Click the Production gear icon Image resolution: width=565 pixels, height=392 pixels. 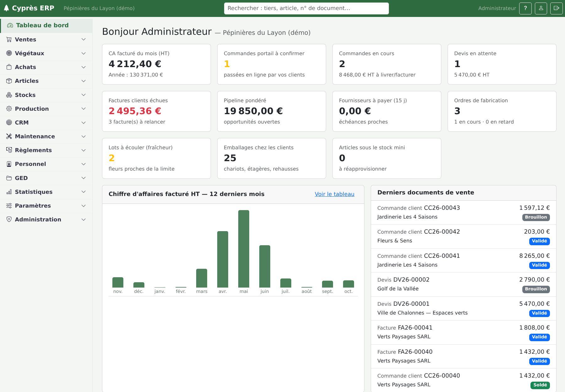[x=9, y=109]
